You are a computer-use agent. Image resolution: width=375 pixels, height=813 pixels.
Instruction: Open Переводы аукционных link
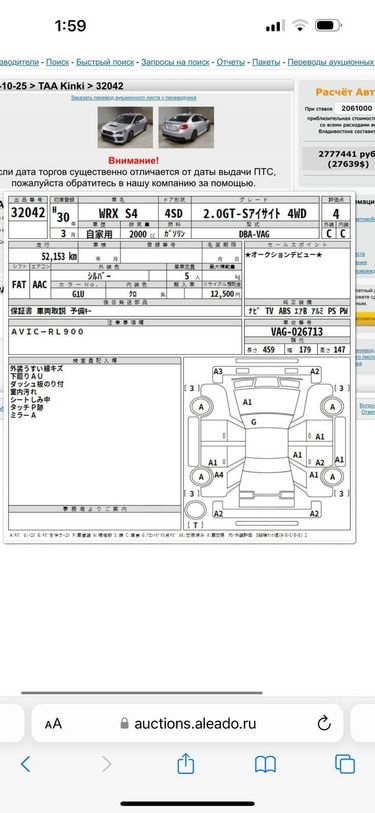331,62
